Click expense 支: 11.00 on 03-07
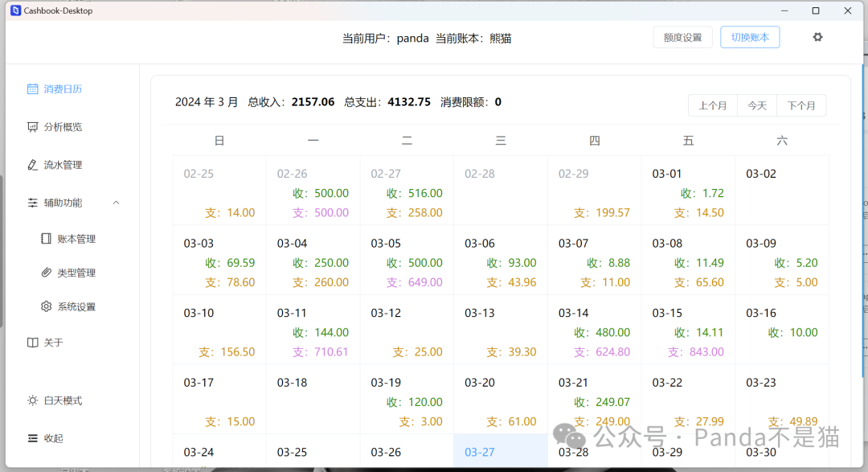Viewport: 868px width, 472px height. (605, 282)
